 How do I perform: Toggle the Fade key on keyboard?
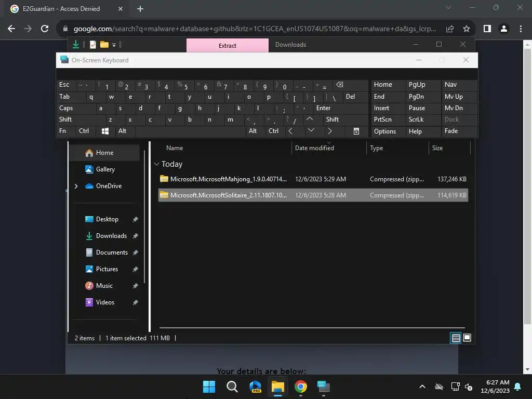tap(459, 131)
